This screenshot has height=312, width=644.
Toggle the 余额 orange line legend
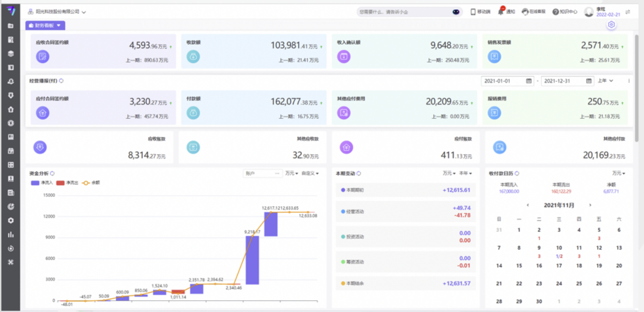[86, 183]
